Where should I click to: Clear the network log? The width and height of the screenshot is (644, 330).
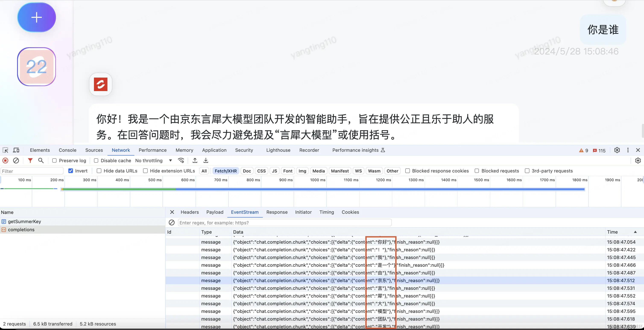(16, 160)
